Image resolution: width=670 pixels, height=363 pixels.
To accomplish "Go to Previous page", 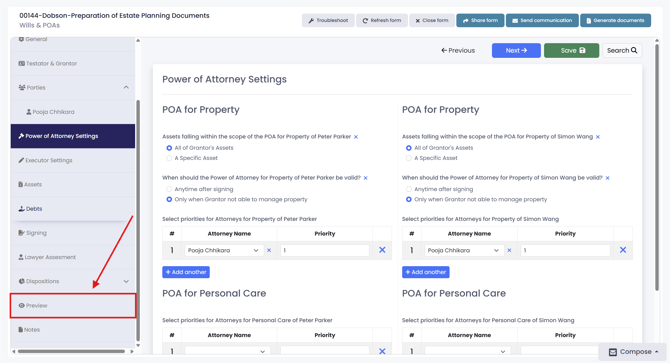I will click(458, 50).
